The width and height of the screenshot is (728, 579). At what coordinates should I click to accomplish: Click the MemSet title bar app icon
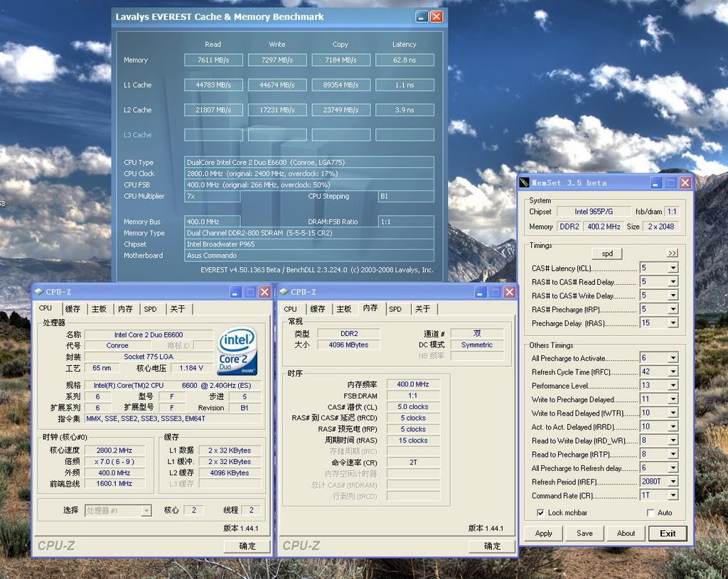525,183
